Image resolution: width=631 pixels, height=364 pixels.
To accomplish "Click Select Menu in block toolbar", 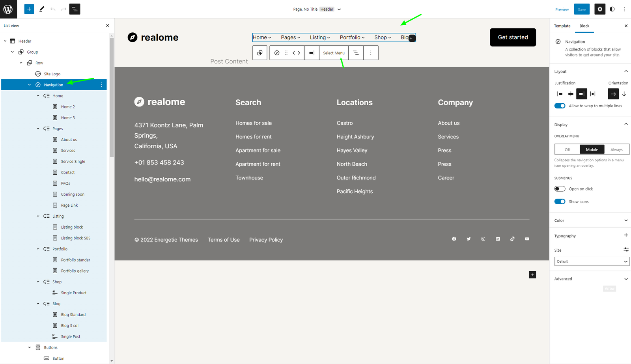I will pyautogui.click(x=334, y=53).
